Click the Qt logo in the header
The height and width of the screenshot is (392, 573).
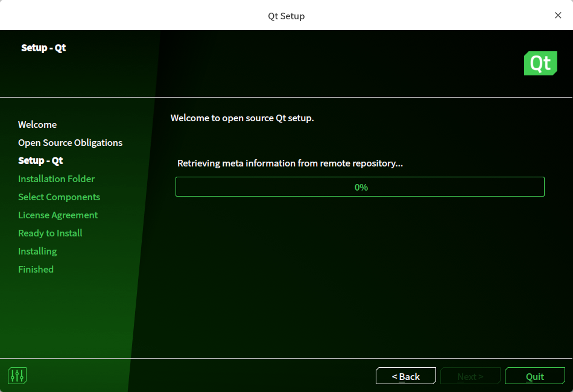click(540, 63)
